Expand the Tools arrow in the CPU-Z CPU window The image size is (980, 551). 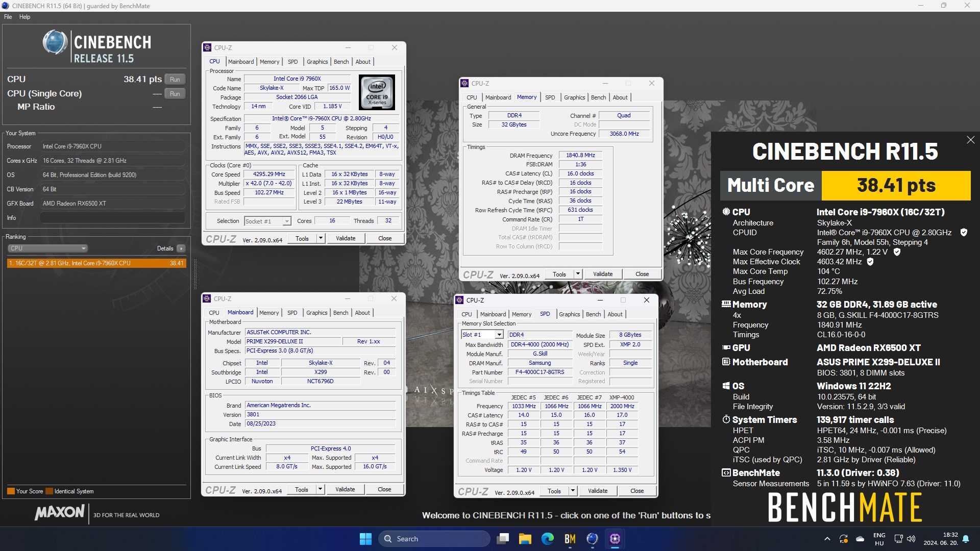coord(321,238)
